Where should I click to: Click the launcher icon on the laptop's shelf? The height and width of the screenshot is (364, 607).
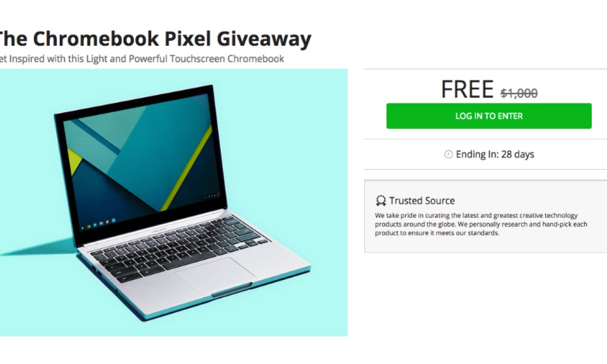82,228
